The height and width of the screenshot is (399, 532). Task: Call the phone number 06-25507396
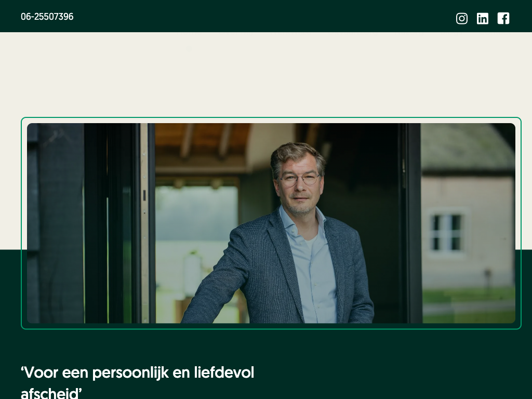pos(47,17)
